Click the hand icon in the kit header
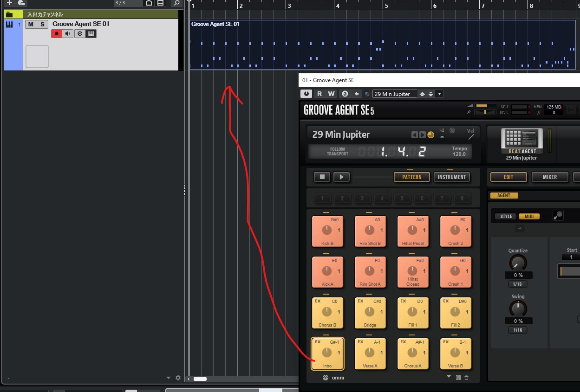The width and height of the screenshot is (580, 392). 443,130
